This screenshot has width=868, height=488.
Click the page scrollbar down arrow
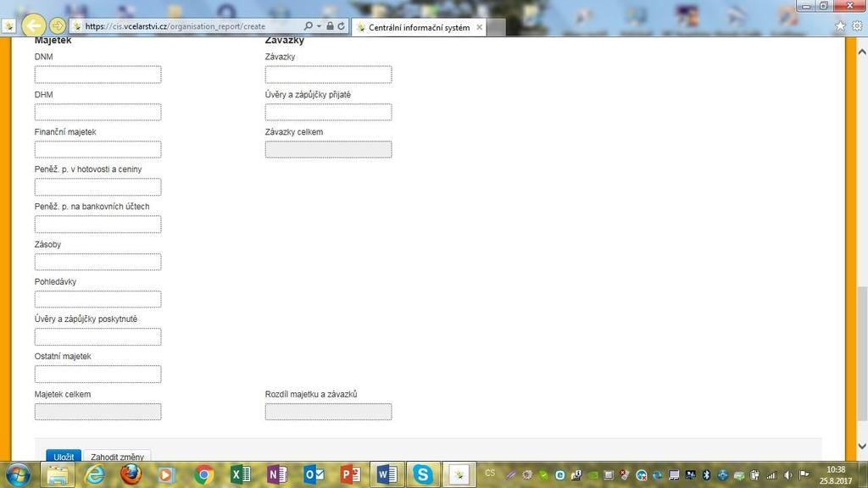[x=862, y=446]
